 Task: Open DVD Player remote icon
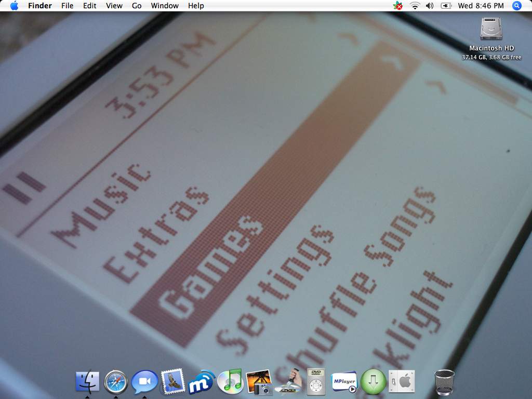pos(316,382)
